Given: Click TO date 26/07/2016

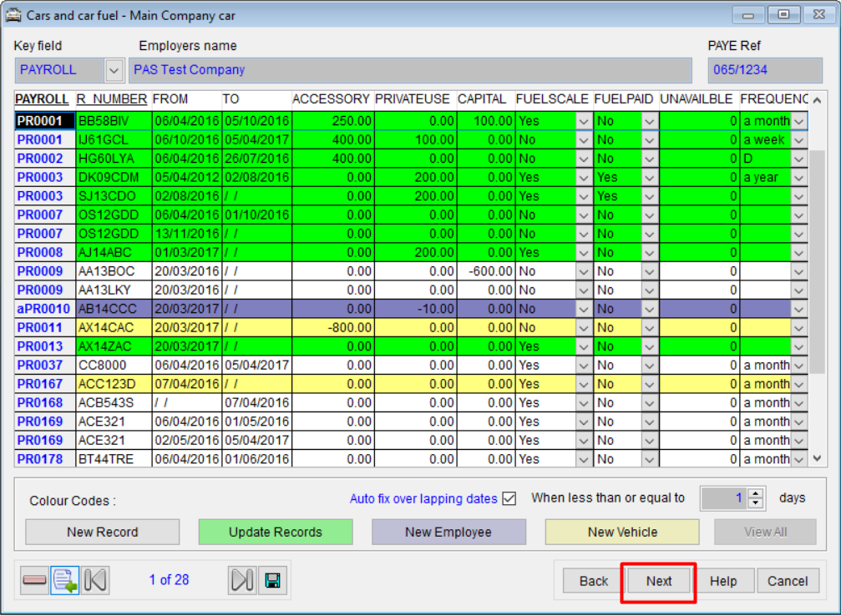Looking at the screenshot, I should 257,159.
